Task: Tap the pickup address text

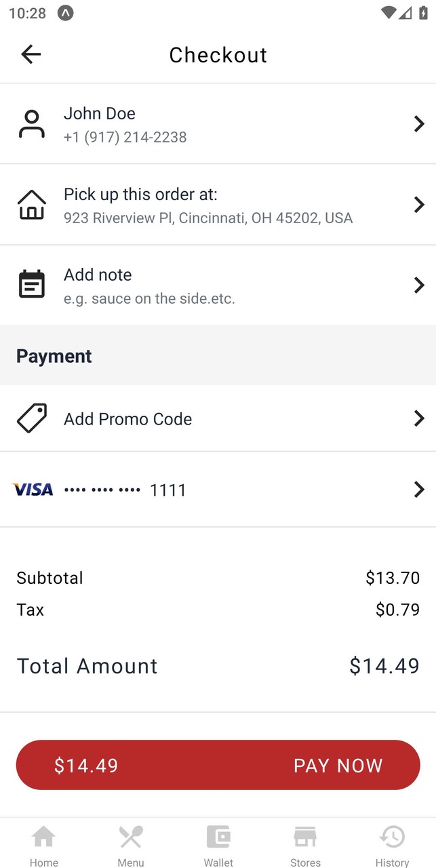Action: click(208, 218)
